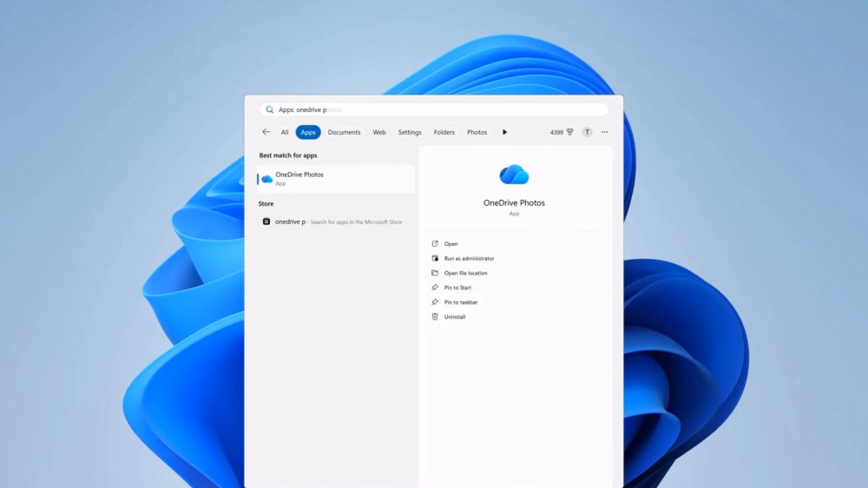Pin OneDrive Photos to Start
Screen dimensions: 868x488
coord(457,287)
